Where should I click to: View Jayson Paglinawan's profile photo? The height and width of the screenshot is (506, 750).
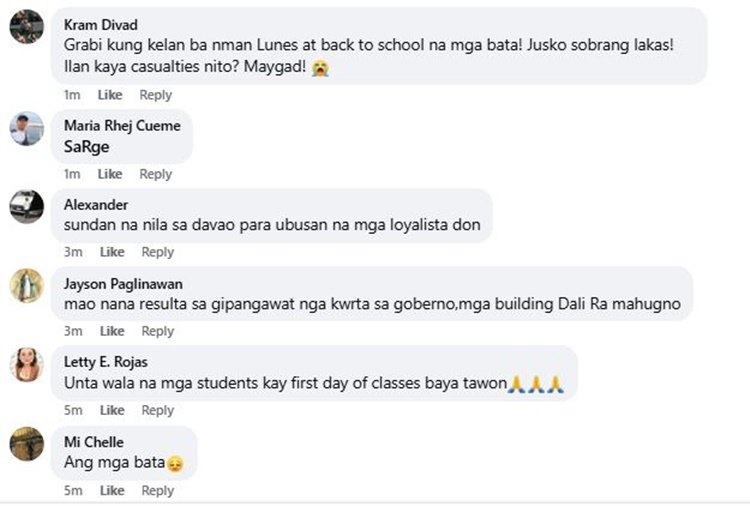[x=27, y=286]
